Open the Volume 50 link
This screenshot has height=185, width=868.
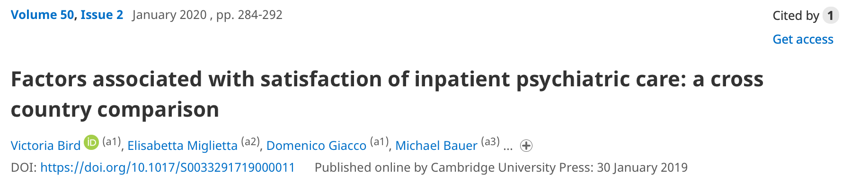point(43,15)
